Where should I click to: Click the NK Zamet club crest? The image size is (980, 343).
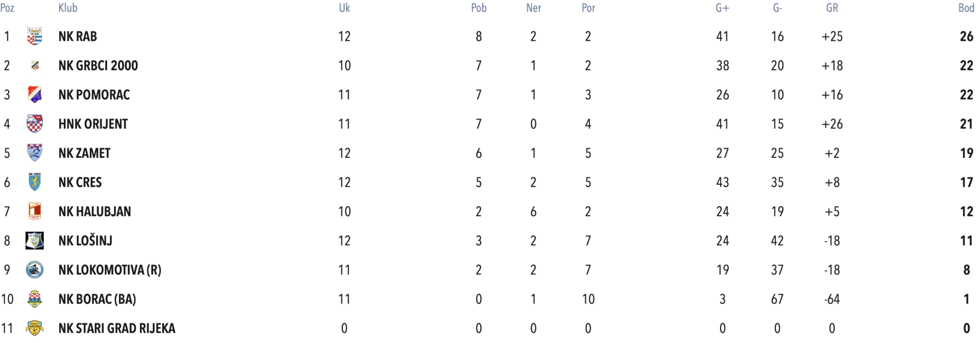tap(35, 153)
